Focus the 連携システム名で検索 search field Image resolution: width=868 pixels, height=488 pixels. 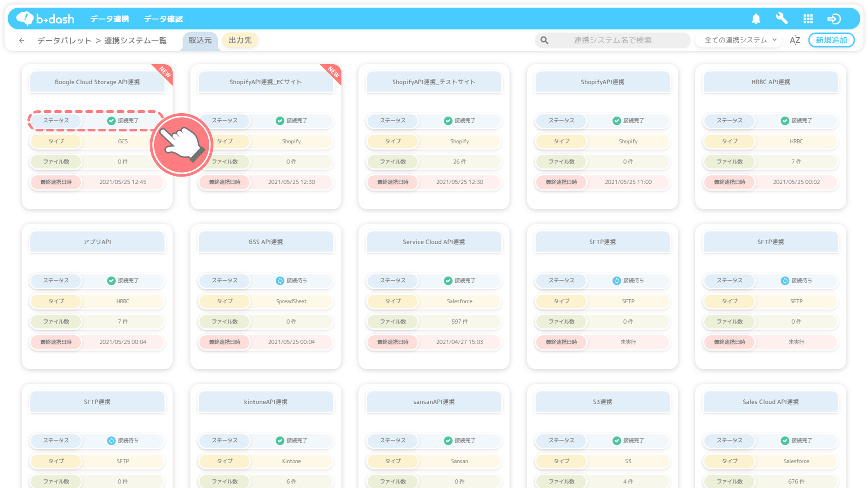tap(612, 40)
